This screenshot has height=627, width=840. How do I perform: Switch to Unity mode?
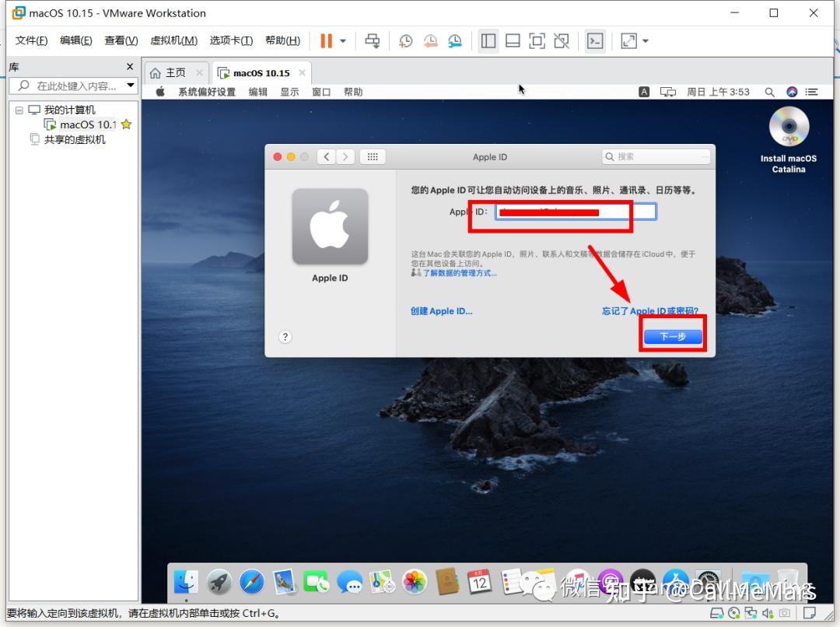tap(562, 40)
